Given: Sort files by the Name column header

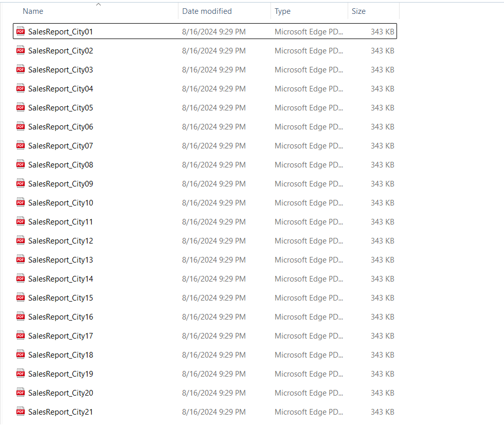Looking at the screenshot, I should point(33,11).
